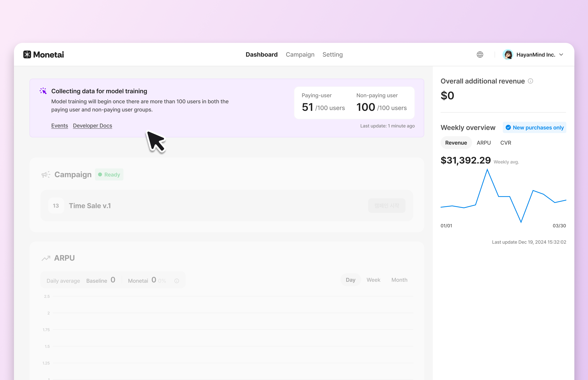Screen dimensions: 588x380
Task: Click the HayanMind Inc. profile avatar
Action: pyautogui.click(x=508, y=55)
